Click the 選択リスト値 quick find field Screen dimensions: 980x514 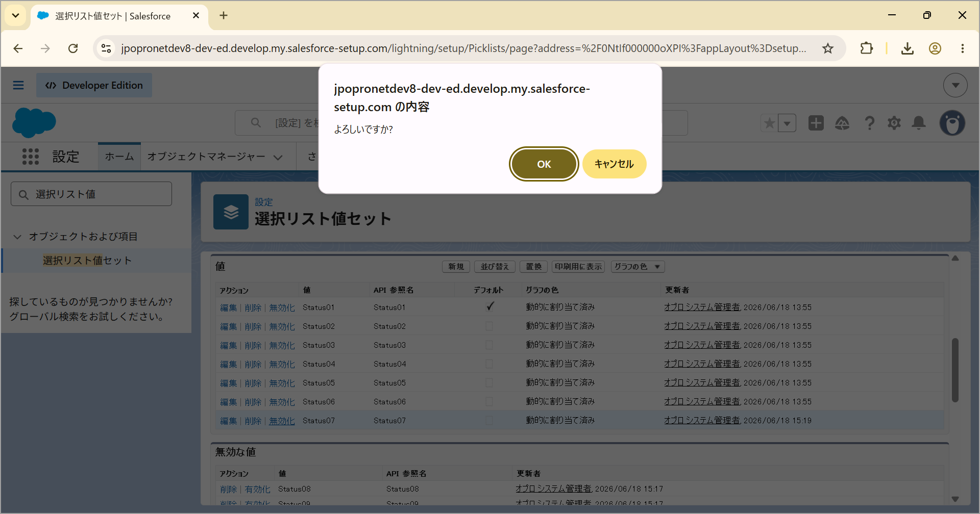(x=91, y=194)
